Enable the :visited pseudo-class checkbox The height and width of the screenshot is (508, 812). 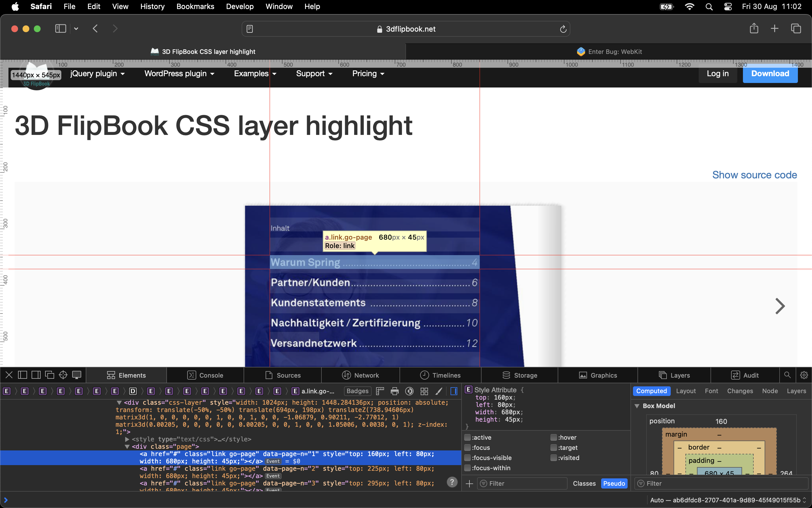click(x=554, y=457)
